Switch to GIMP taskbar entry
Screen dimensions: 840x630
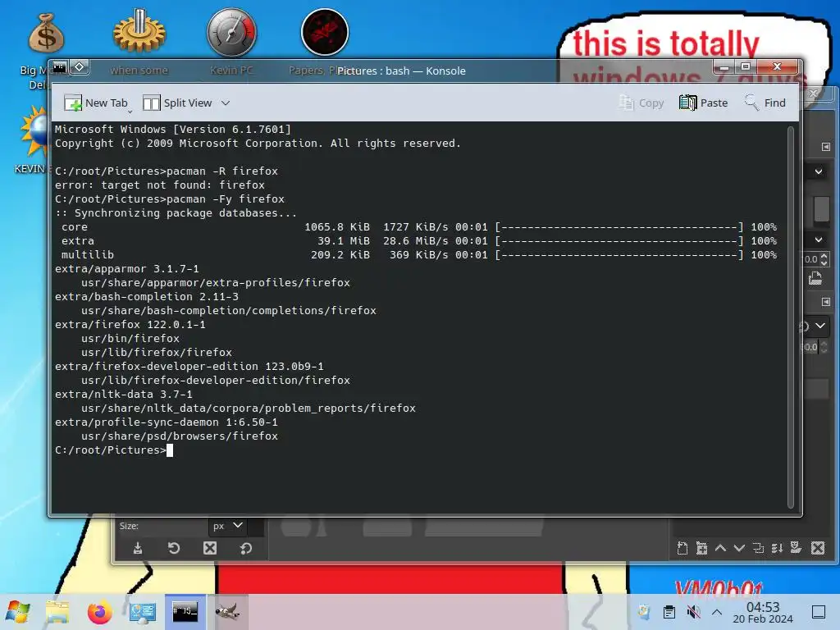pyautogui.click(x=227, y=611)
